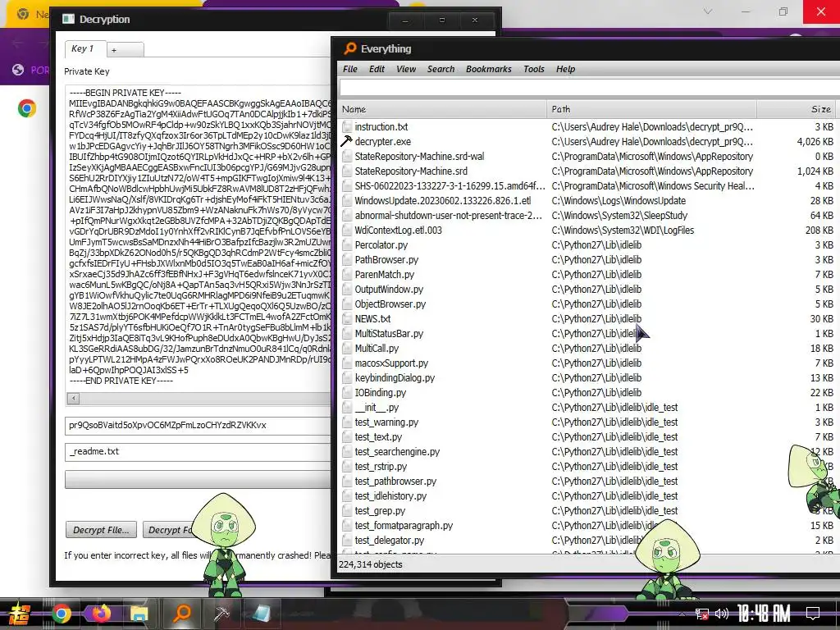Select WdiContextLog.etl.003 row
The height and width of the screenshot is (630, 840).
pos(398,231)
